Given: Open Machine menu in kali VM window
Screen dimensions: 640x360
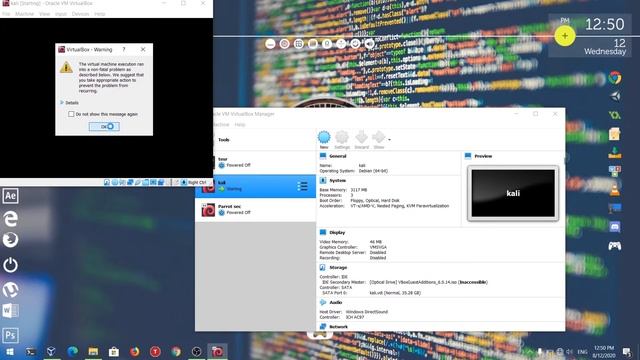Looking at the screenshot, I should pyautogui.click(x=24, y=14).
